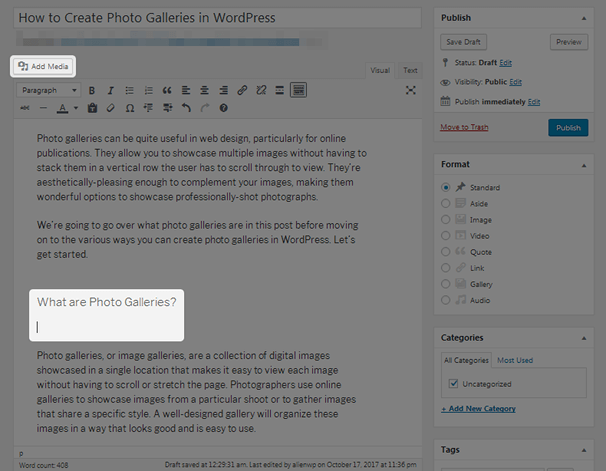606x471 pixels.
Task: Uncheck the Uncategorized category checkbox
Action: [x=454, y=381]
